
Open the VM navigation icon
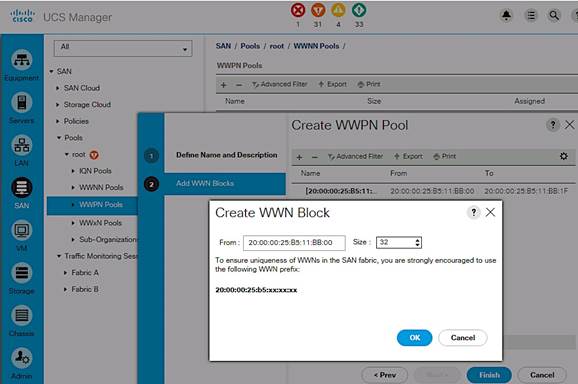click(22, 230)
